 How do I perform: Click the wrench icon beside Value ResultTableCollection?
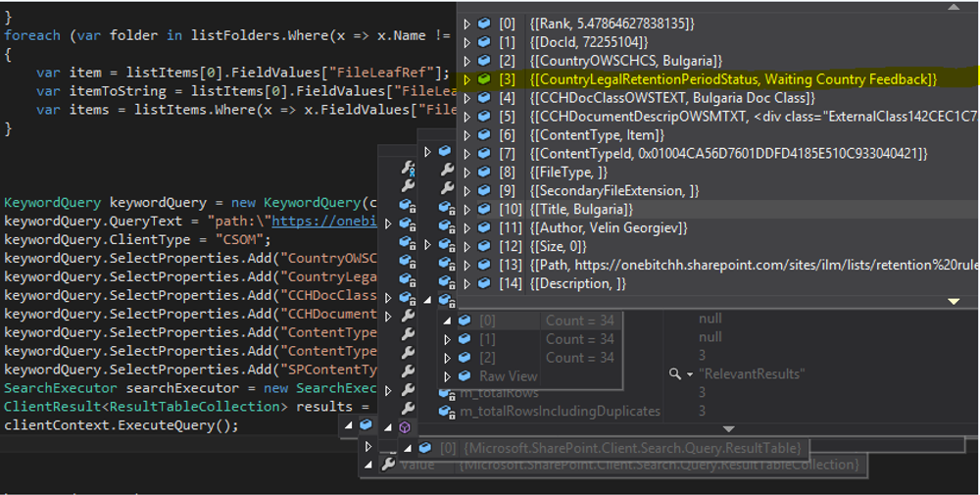[x=388, y=465]
